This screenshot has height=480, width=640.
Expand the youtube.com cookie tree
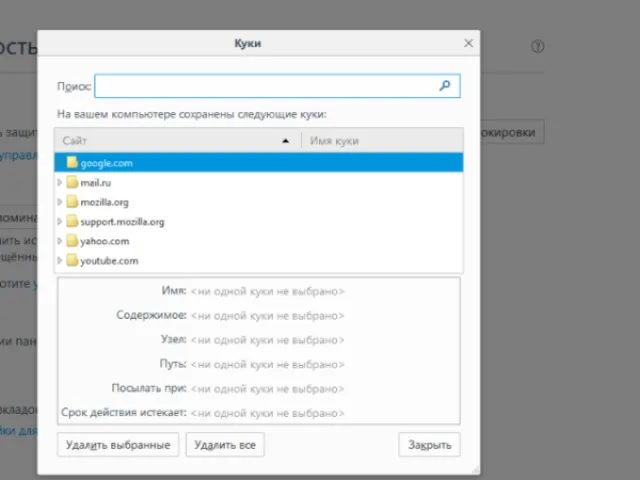pos(60,260)
